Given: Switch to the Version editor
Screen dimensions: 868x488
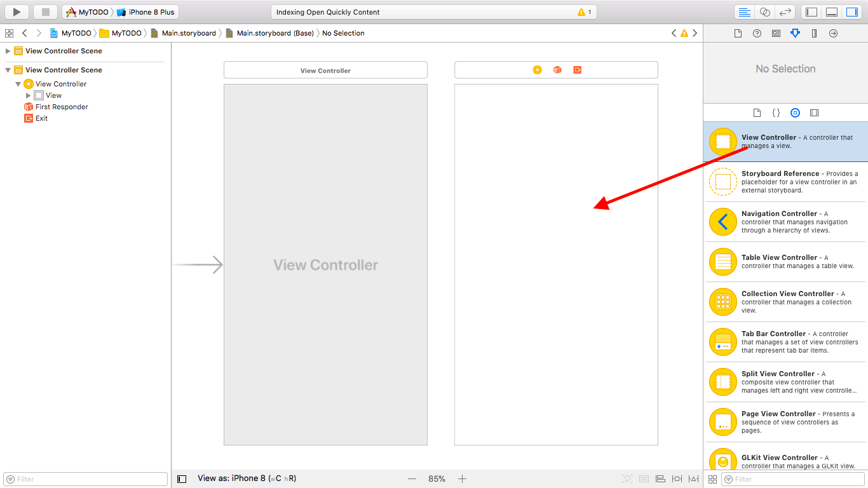Looking at the screenshot, I should (785, 11).
